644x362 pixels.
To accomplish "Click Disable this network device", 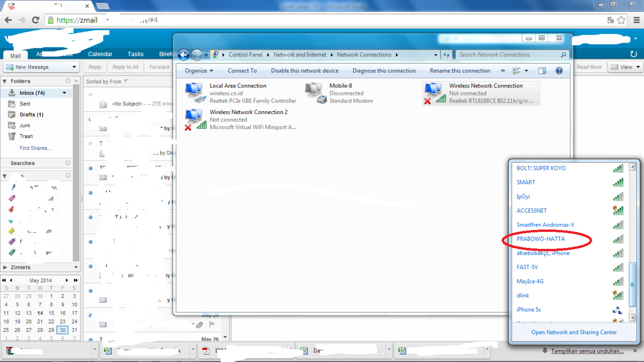I will coord(305,71).
